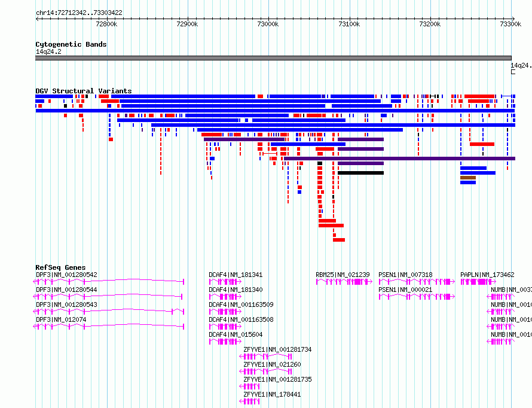Open ZFYVE1|NM_001281734 gene label

(x=277, y=349)
